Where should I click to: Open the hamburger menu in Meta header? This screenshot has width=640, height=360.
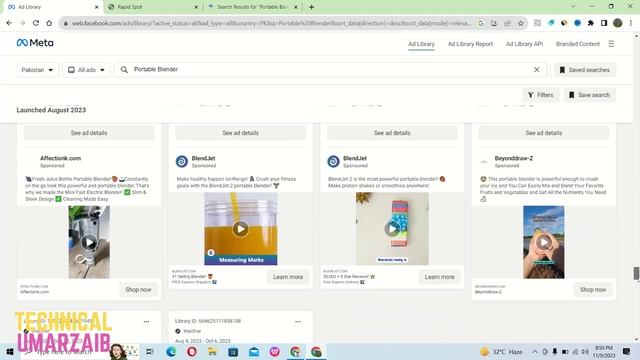611,44
